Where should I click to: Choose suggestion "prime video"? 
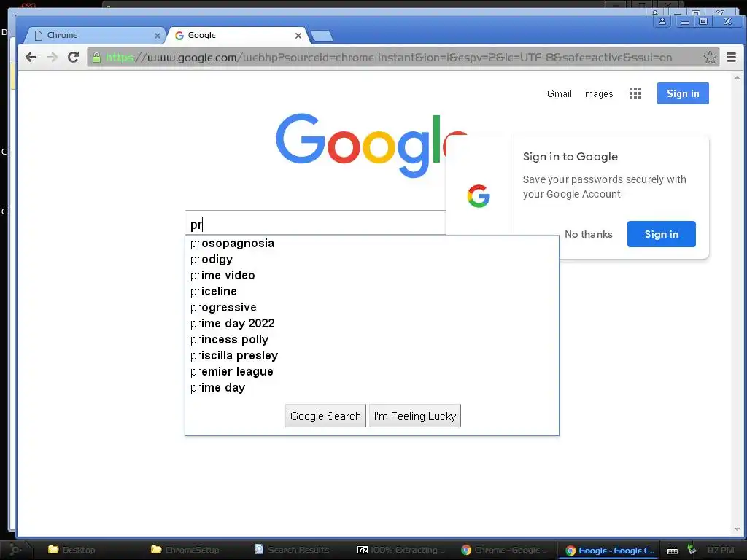click(x=371, y=275)
